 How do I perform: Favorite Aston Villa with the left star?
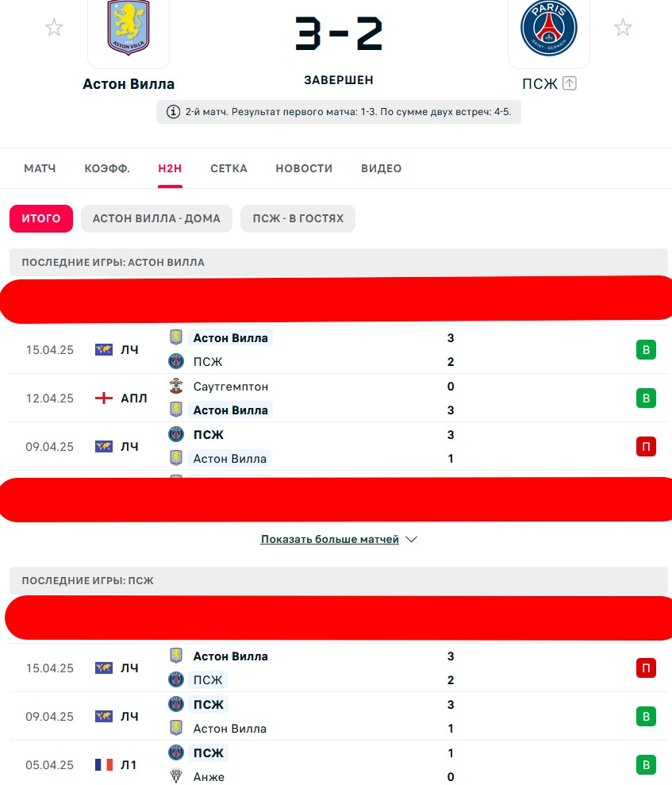pyautogui.click(x=54, y=28)
